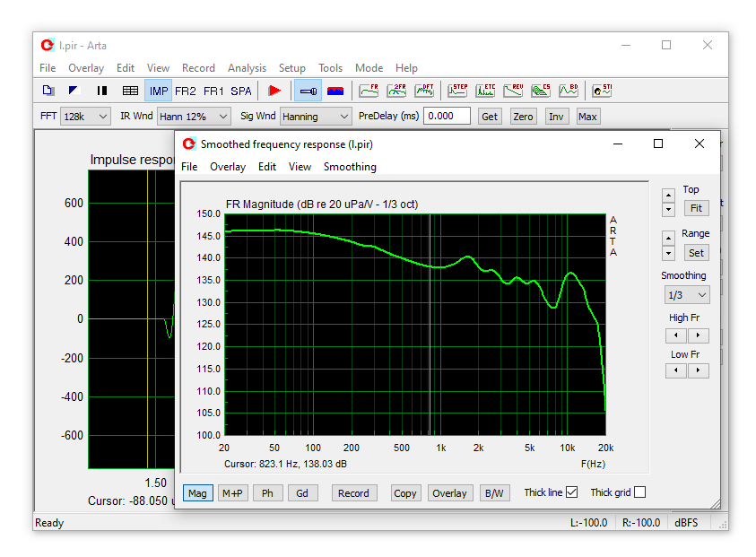This screenshot has width=756, height=557.
Task: Click the Get button
Action: click(490, 117)
